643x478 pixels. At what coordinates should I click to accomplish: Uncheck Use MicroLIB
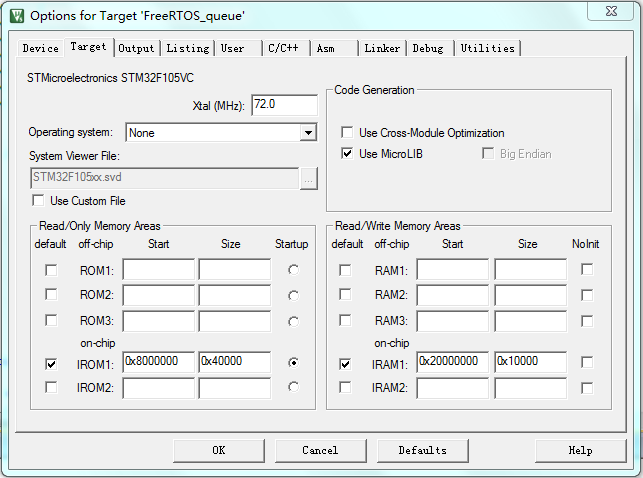347,154
